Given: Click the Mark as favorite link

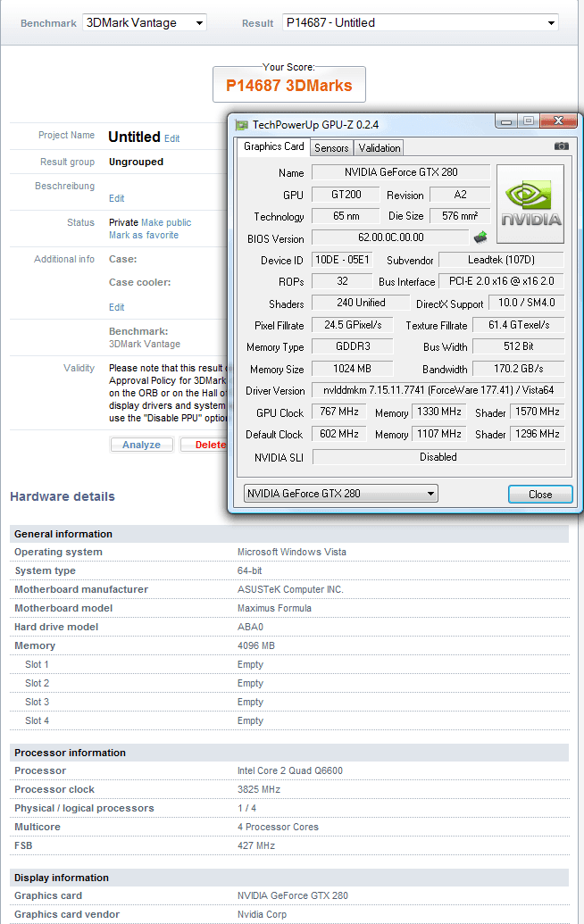Looking at the screenshot, I should (x=144, y=235).
